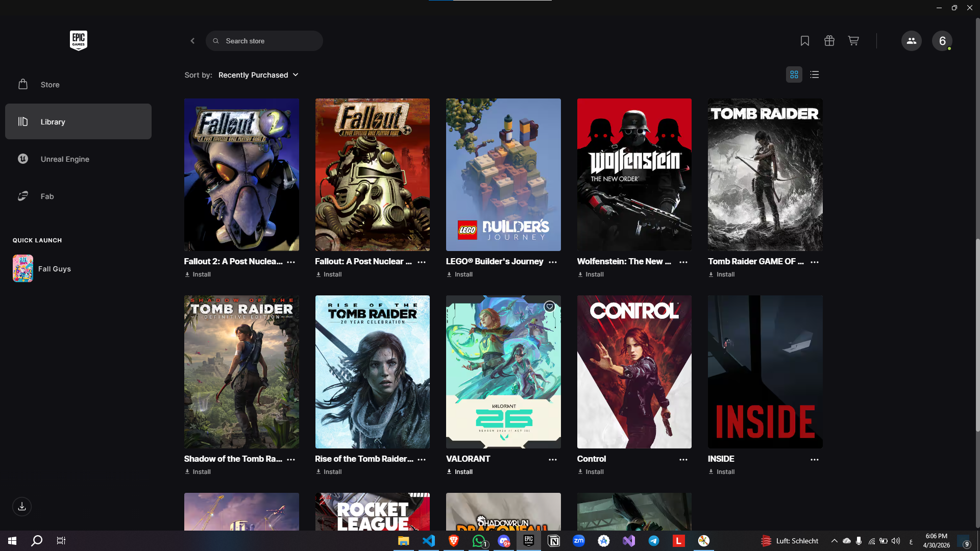This screenshot has width=980, height=551.
Task: Open WhatsApp from taskbar
Action: coord(479,541)
